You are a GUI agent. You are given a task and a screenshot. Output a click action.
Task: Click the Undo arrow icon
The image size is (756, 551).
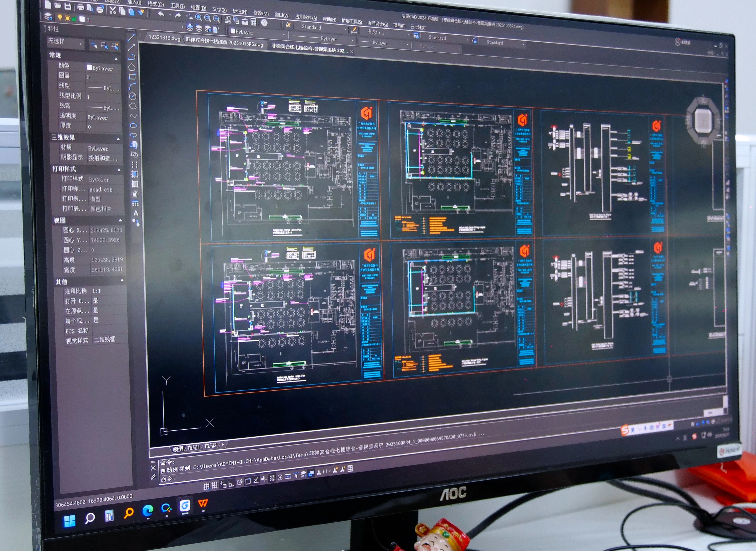coord(161,14)
